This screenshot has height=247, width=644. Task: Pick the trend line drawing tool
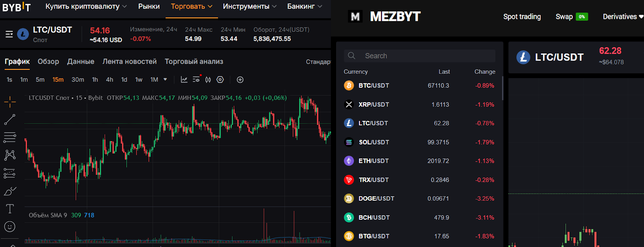point(10,119)
